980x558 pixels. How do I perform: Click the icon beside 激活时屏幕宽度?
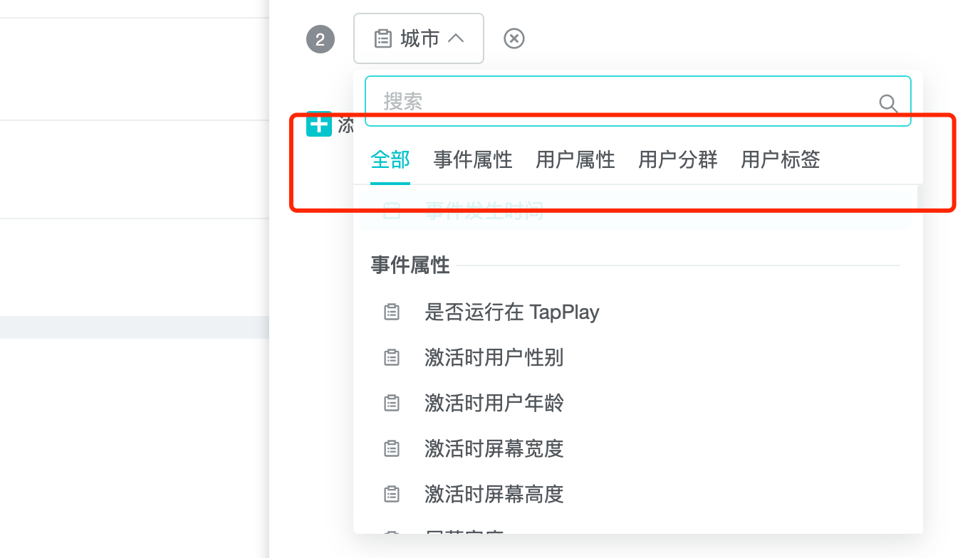392,448
